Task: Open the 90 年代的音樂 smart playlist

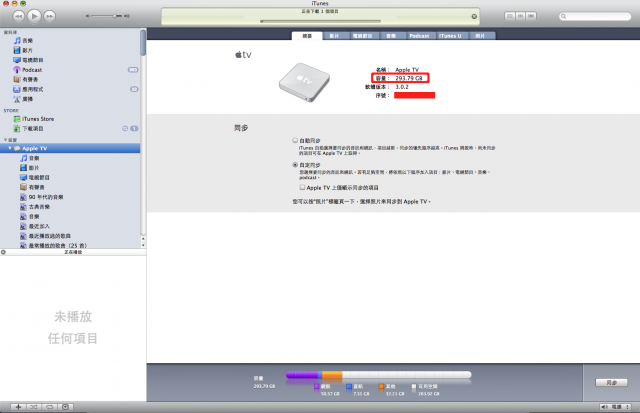Action: (x=42, y=197)
